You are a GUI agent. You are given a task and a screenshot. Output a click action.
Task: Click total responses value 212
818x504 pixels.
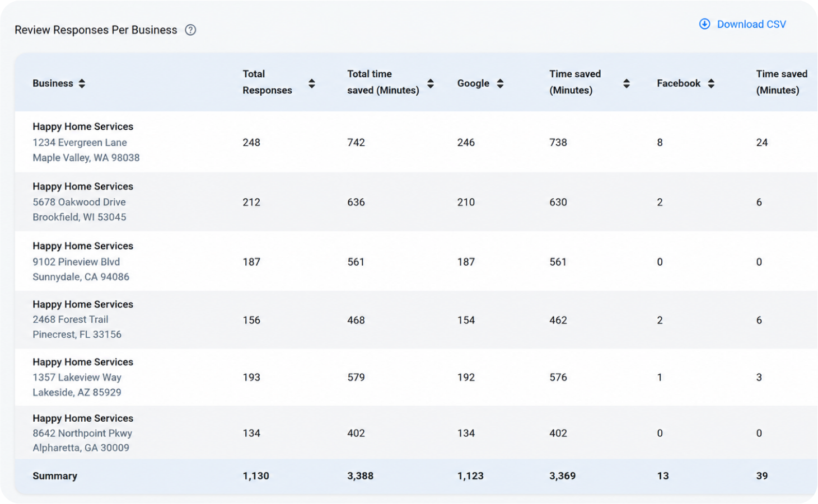click(251, 202)
